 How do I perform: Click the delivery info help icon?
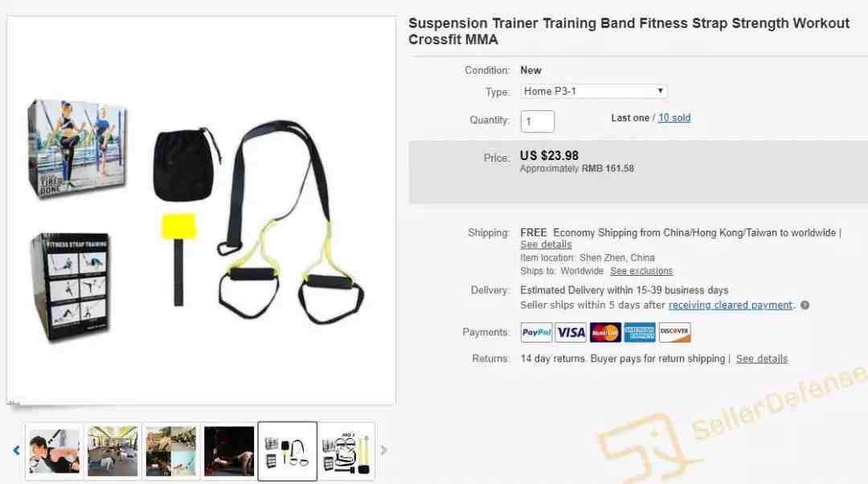tap(805, 306)
